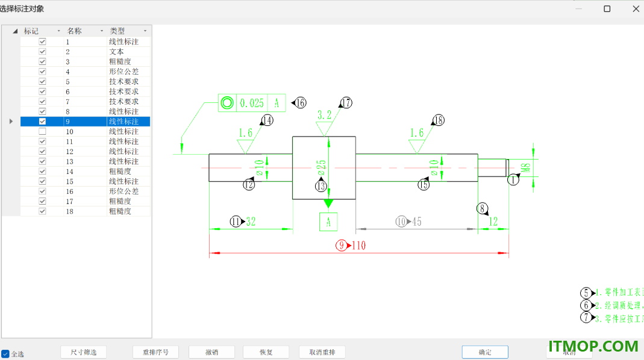Click gray balloon marker 10 beside 45
This screenshot has width=644, height=360.
(x=401, y=222)
